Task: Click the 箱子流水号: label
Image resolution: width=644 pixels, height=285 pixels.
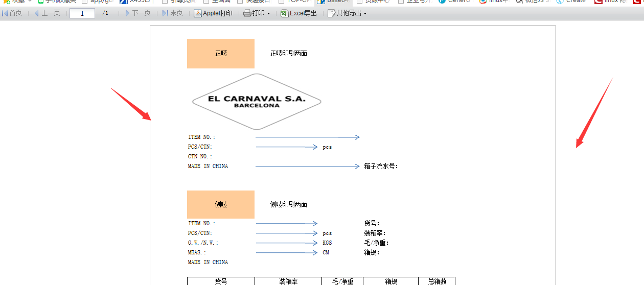Action: [381, 166]
